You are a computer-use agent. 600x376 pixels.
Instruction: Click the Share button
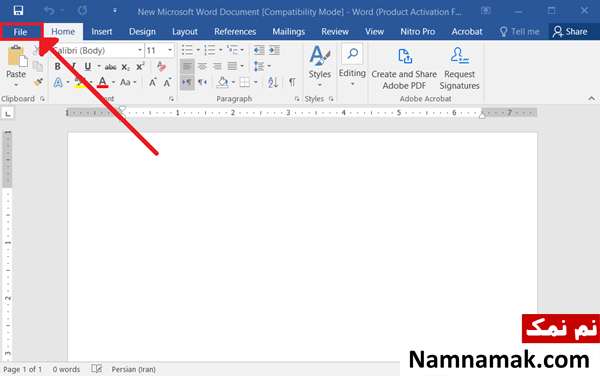pyautogui.click(x=570, y=32)
